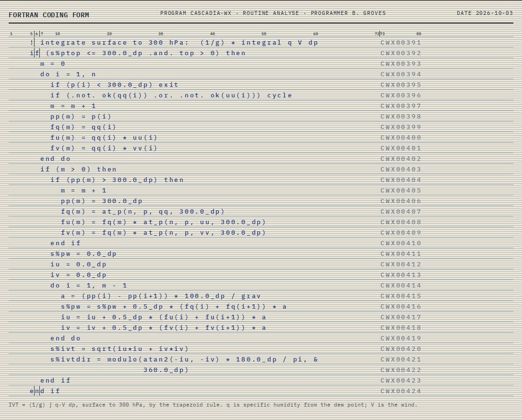522x420 pixels.
Task: Select line starting 'iv = iv + 0.5_dp'
Action: click(164, 328)
